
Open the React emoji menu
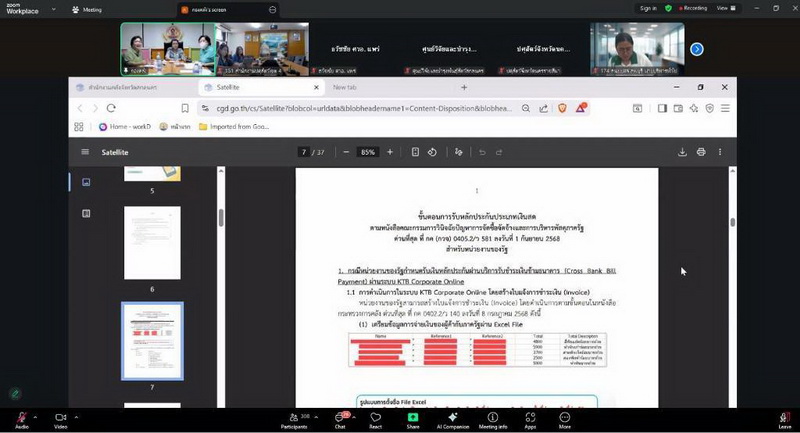tap(376, 419)
